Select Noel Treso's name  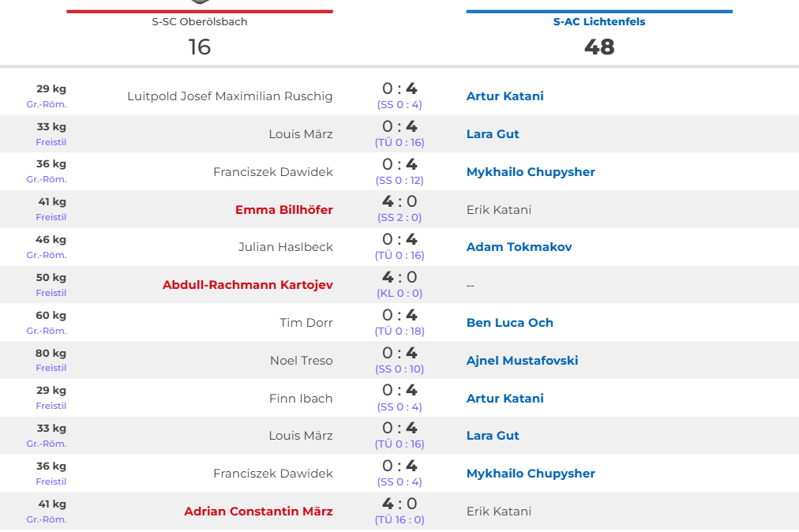(301, 361)
